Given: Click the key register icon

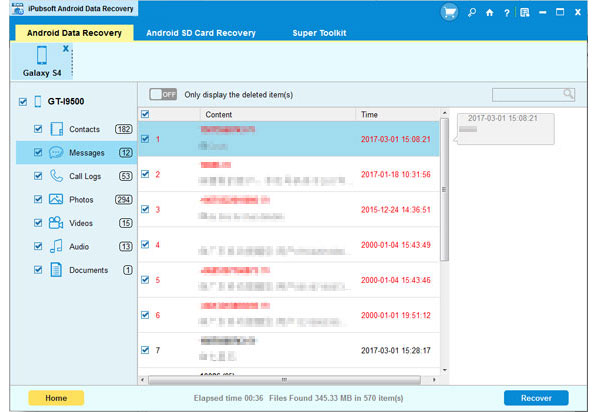Looking at the screenshot, I should [470, 13].
